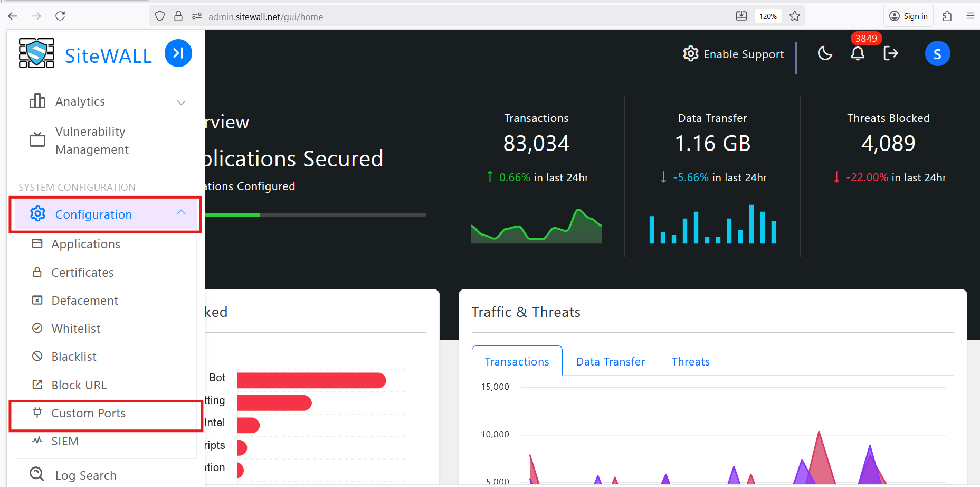Image resolution: width=980 pixels, height=487 pixels.
Task: Expand the Analytics menu chevron
Action: [x=181, y=102]
